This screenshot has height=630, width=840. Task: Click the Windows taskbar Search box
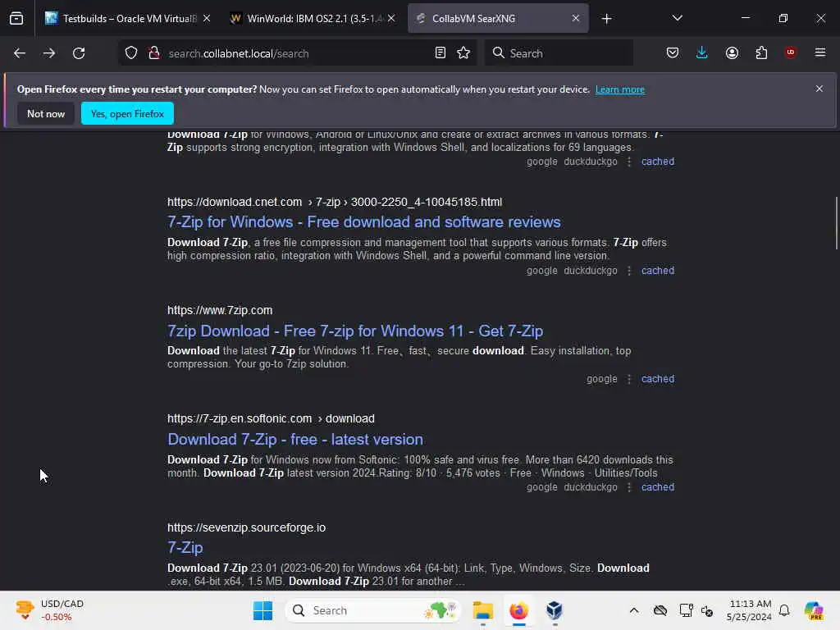tap(374, 610)
